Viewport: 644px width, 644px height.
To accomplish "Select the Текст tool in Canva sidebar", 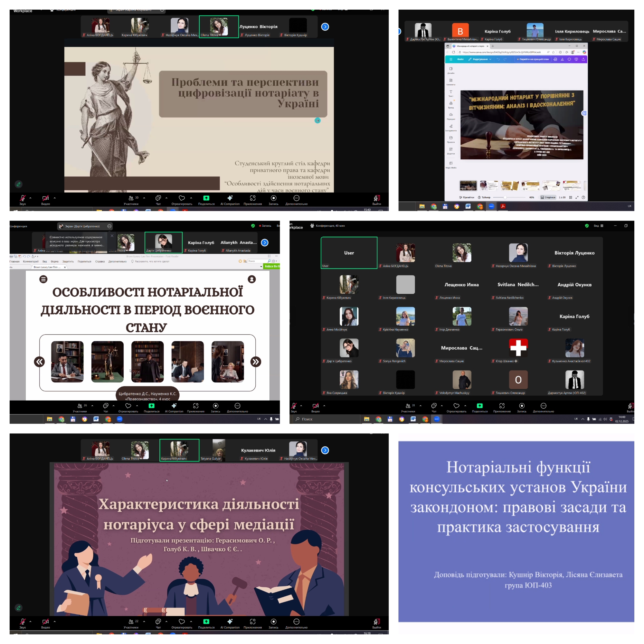I will (x=451, y=92).
